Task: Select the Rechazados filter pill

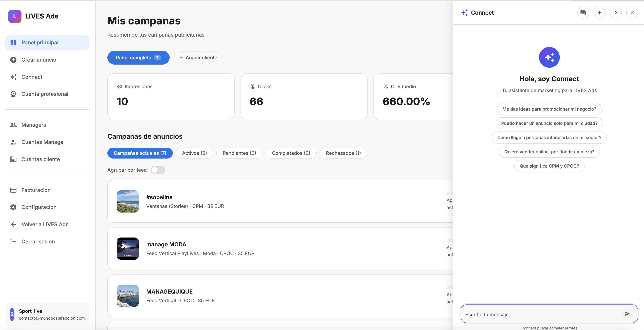Action: (x=343, y=153)
